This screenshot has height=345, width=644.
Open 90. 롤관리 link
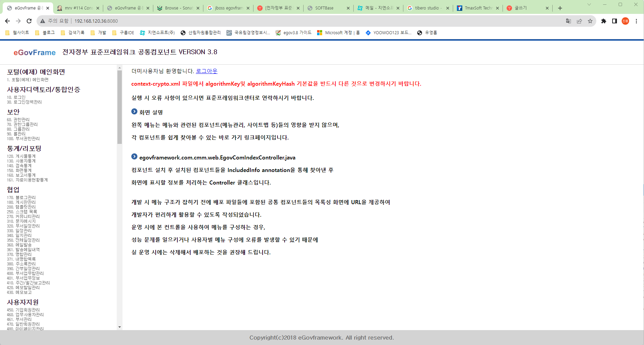(16, 134)
